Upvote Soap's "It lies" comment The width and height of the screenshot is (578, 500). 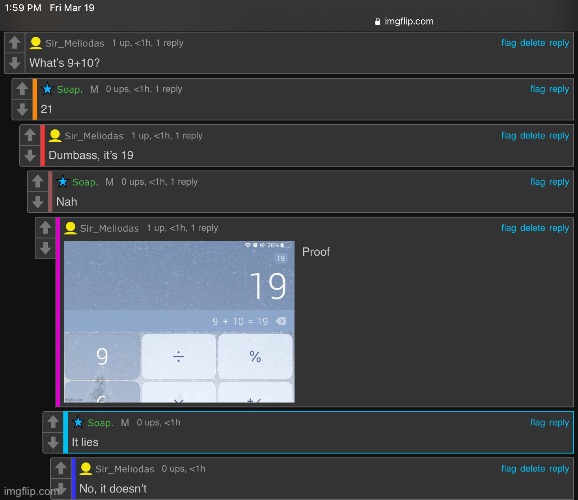[53, 422]
